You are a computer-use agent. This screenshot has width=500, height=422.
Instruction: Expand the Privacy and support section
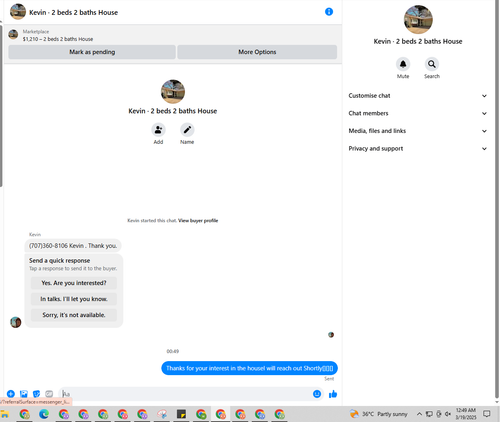click(x=418, y=149)
